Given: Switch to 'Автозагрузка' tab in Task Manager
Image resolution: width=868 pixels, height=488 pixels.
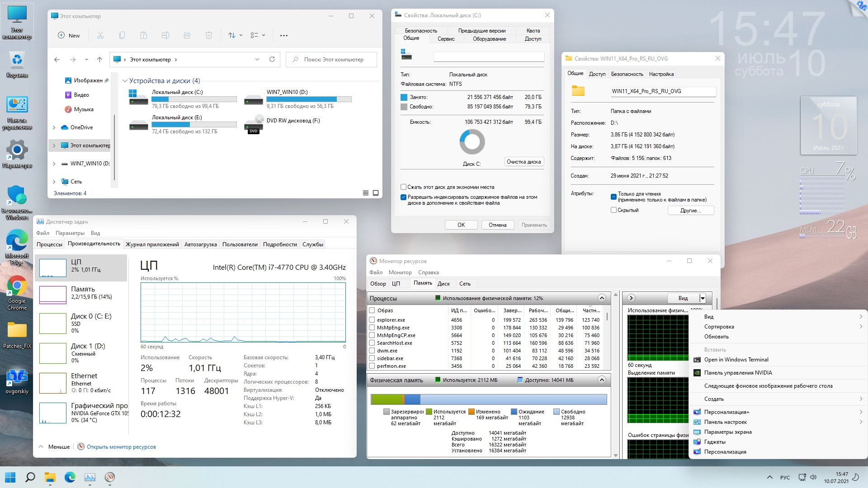Looking at the screenshot, I should coord(200,244).
